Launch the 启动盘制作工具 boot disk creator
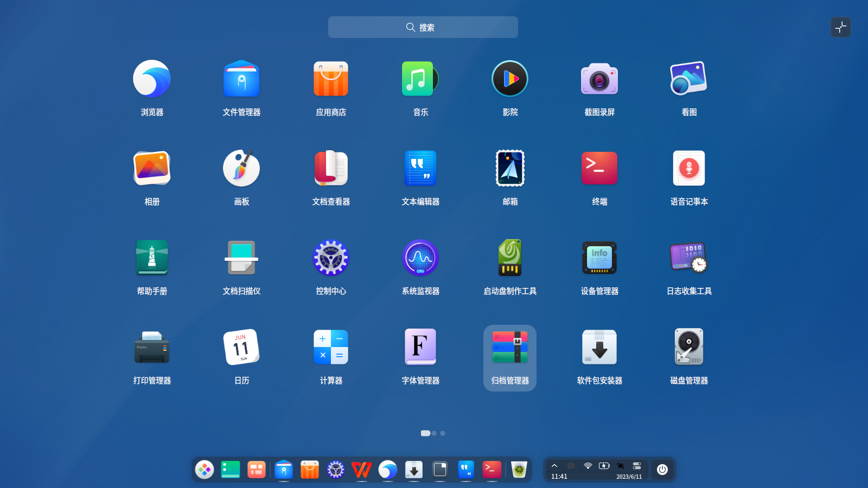 pos(509,258)
